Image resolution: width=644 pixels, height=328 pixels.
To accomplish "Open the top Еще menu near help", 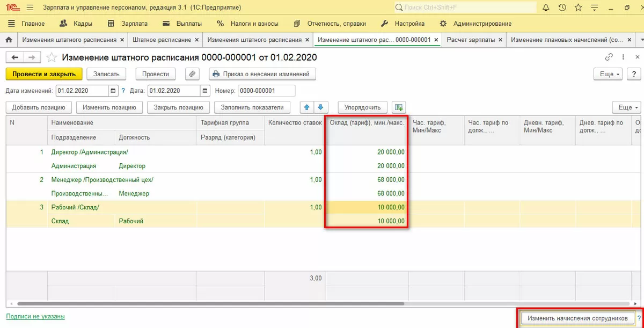I will tap(607, 74).
